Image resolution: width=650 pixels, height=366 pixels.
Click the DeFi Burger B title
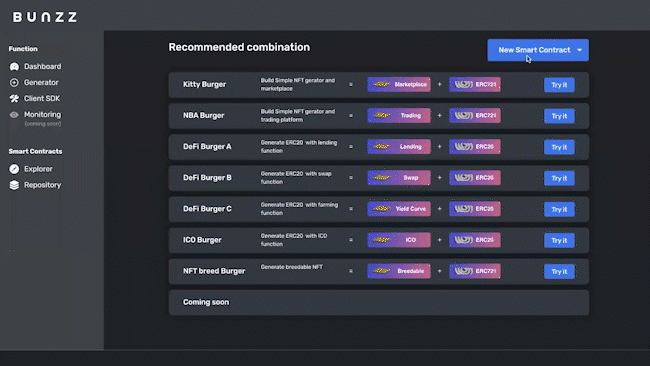click(207, 178)
